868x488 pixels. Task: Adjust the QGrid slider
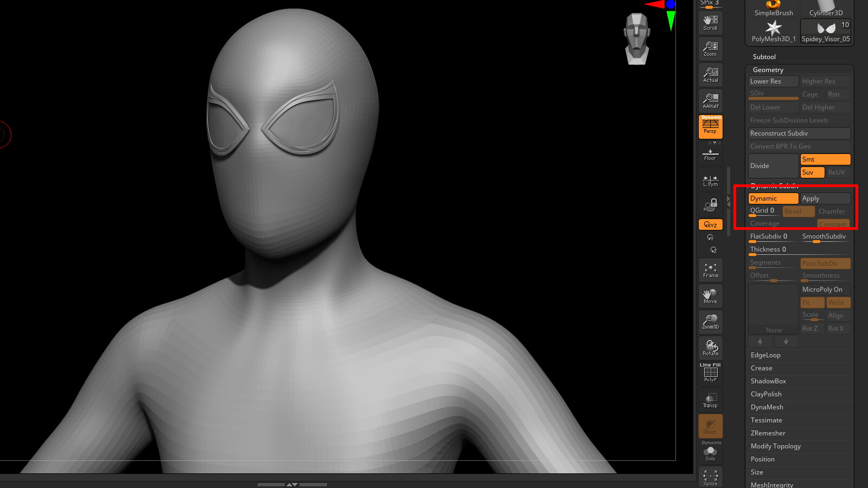764,211
